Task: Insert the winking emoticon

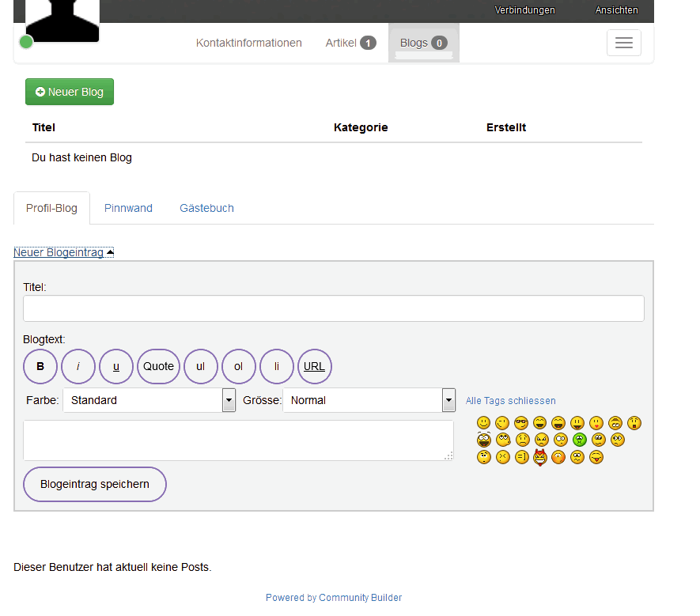Action: click(502, 423)
